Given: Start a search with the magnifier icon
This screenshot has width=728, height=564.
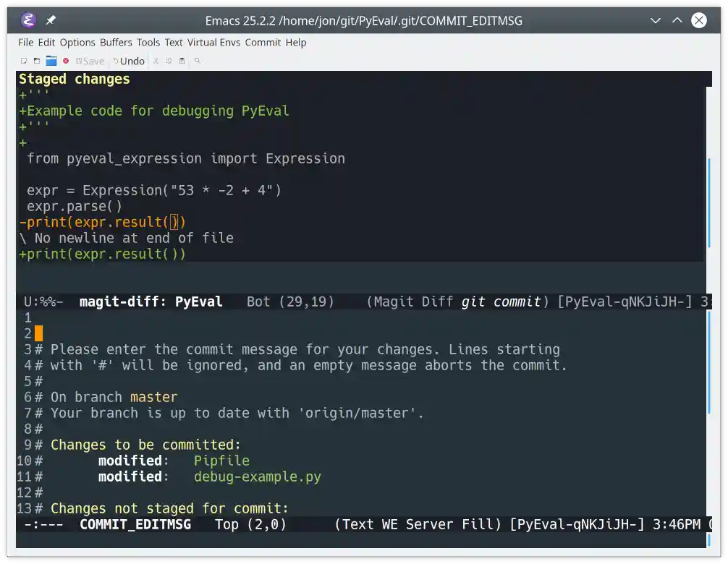Looking at the screenshot, I should (x=196, y=61).
